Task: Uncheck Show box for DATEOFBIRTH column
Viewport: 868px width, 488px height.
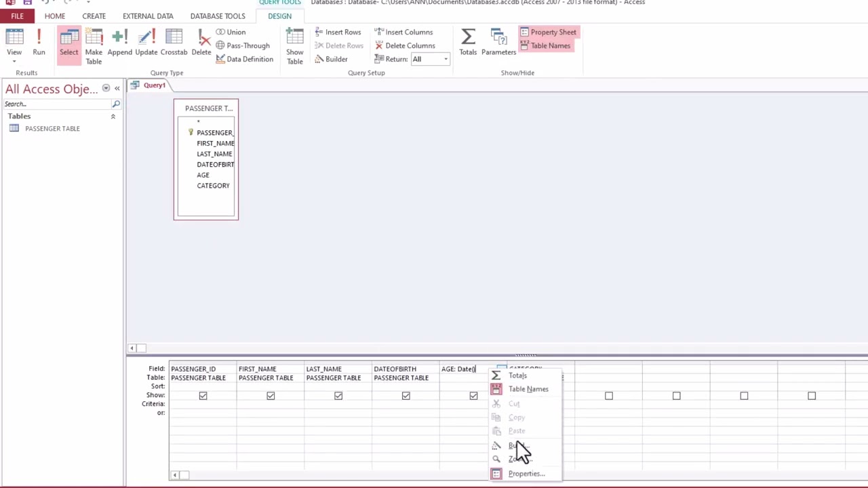Action: point(406,396)
